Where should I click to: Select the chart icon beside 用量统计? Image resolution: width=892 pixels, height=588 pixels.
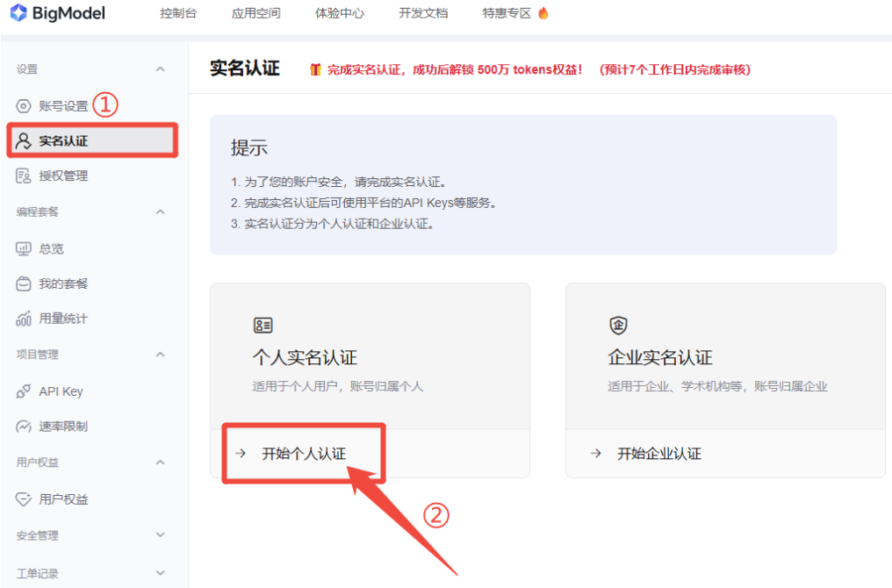[x=25, y=319]
